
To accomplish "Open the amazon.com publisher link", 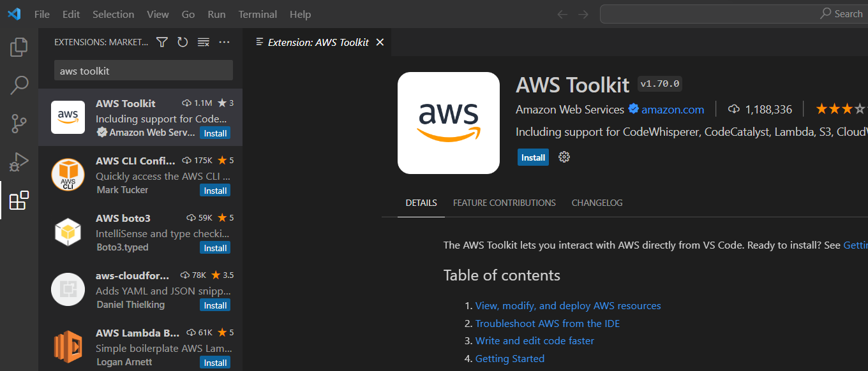I will 673,110.
